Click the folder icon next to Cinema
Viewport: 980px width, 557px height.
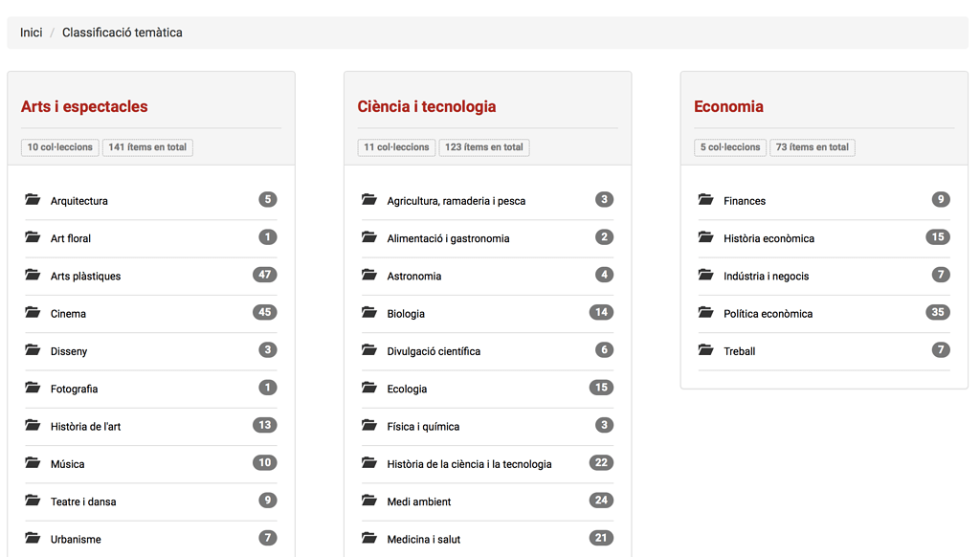tap(33, 313)
